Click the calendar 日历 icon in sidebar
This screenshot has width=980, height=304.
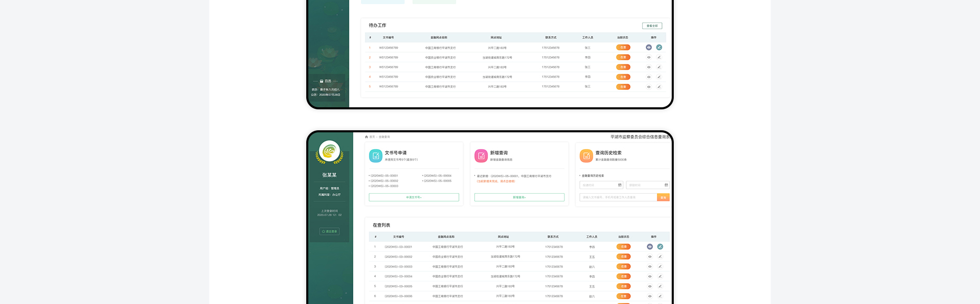[322, 81]
